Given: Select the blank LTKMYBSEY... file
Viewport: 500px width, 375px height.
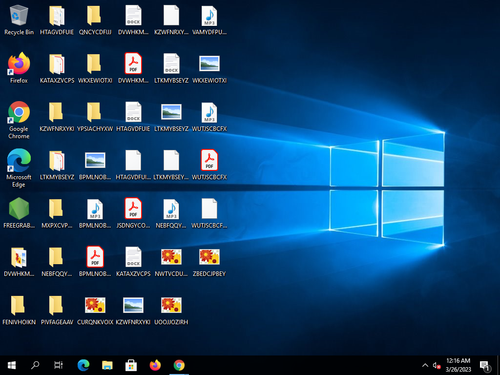Looking at the screenshot, I should click(171, 165).
